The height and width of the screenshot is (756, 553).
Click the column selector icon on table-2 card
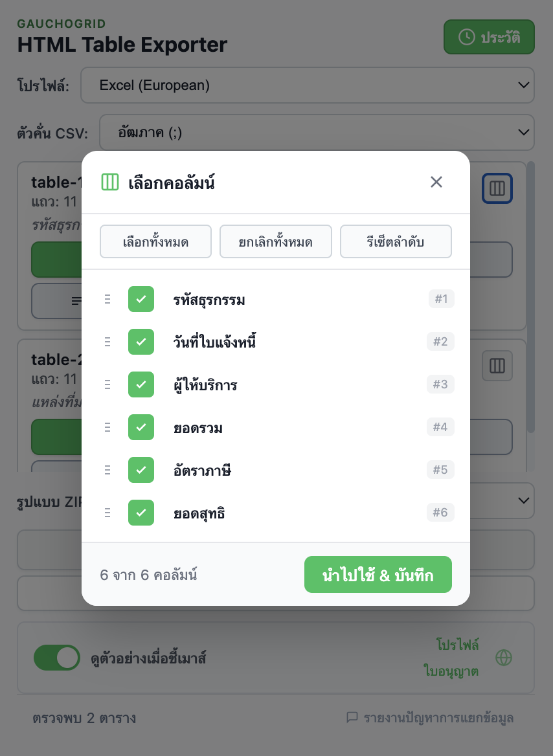[x=497, y=366]
